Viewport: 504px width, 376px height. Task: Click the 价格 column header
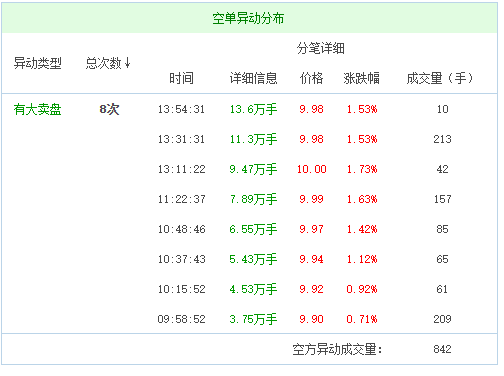tap(311, 78)
